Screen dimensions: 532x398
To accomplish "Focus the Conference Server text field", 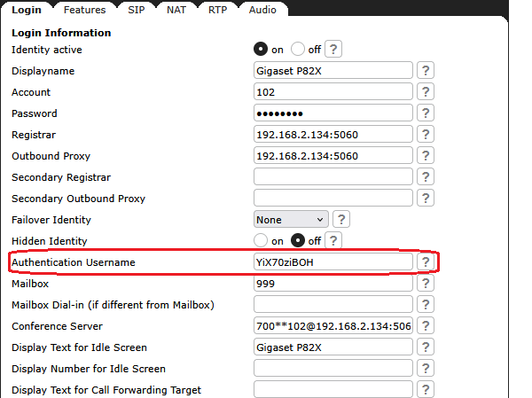I will (x=333, y=326).
